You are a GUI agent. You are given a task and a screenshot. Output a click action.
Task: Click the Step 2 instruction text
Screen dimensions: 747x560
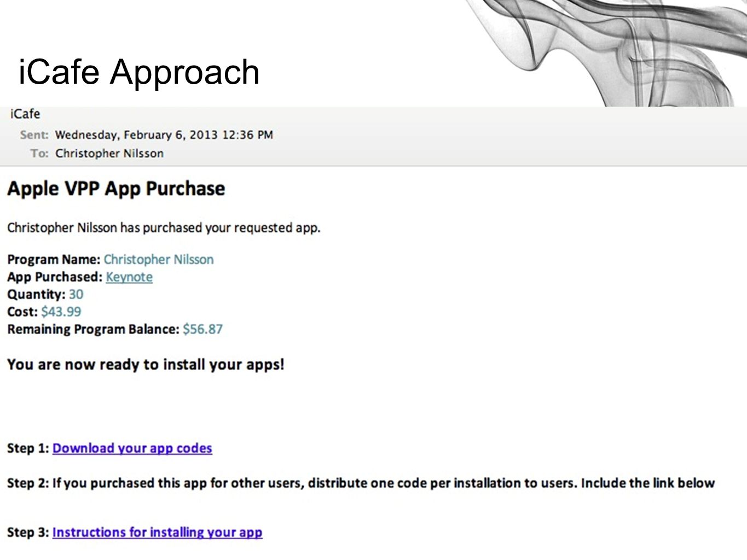click(x=361, y=483)
